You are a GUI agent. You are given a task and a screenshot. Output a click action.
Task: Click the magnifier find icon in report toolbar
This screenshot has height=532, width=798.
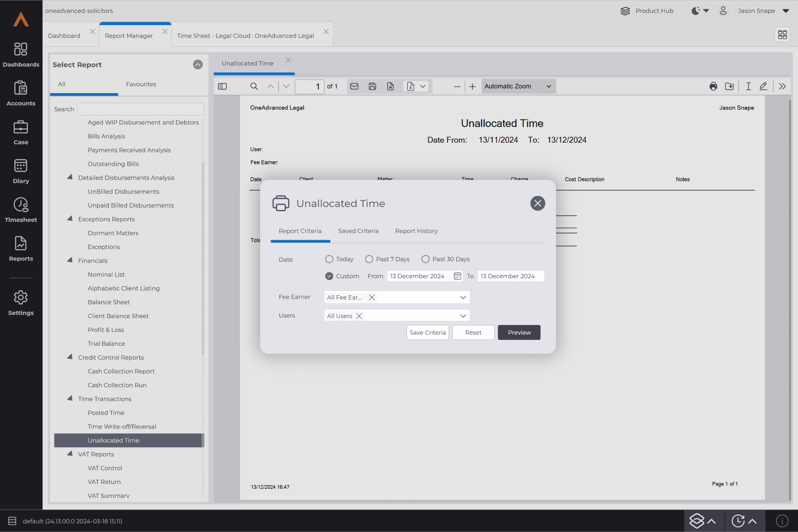pos(254,86)
